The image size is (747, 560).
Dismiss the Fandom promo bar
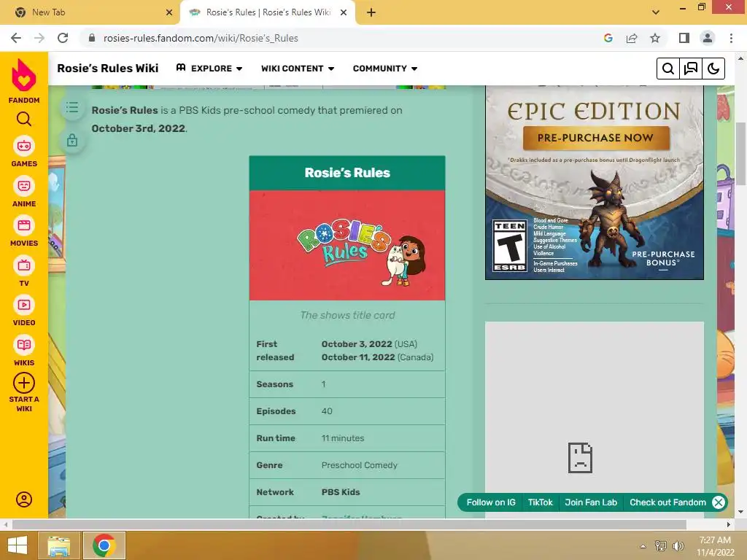click(719, 502)
